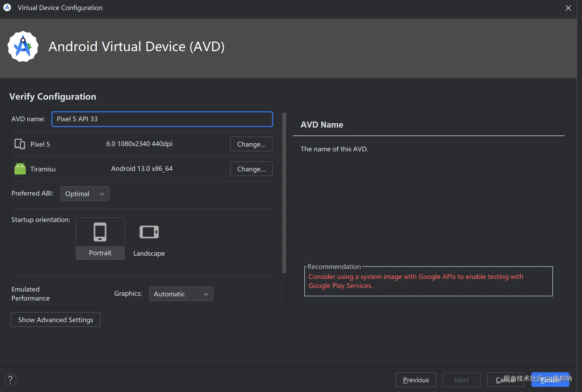Click 'The name of this AVD.' description
Image resolution: width=582 pixels, height=392 pixels.
click(334, 149)
